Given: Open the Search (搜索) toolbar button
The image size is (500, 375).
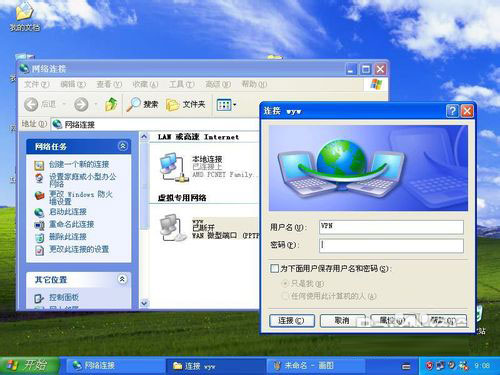Looking at the screenshot, I should [142, 105].
